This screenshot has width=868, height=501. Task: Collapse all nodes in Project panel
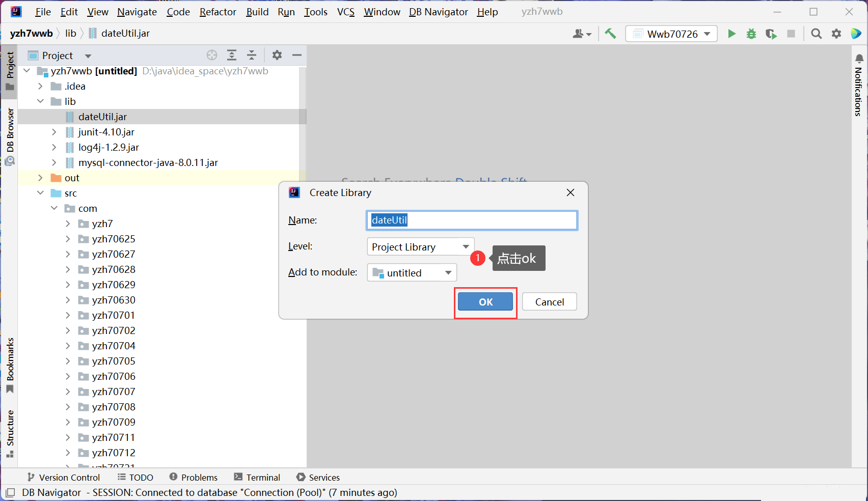[x=252, y=55]
